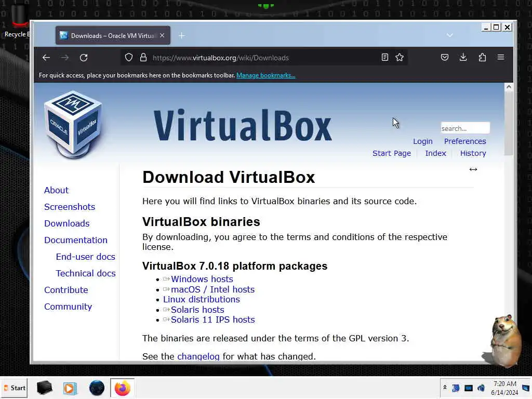Click the vertical scrollbar thumb
The width and height of the screenshot is (532, 399).
click(509, 123)
